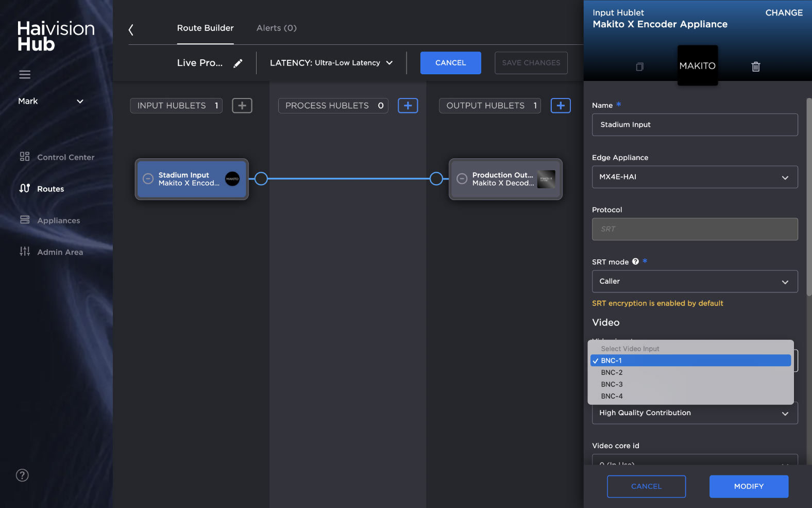Open the hamburger menu in sidebar
The height and width of the screenshot is (508, 812).
tap(25, 75)
